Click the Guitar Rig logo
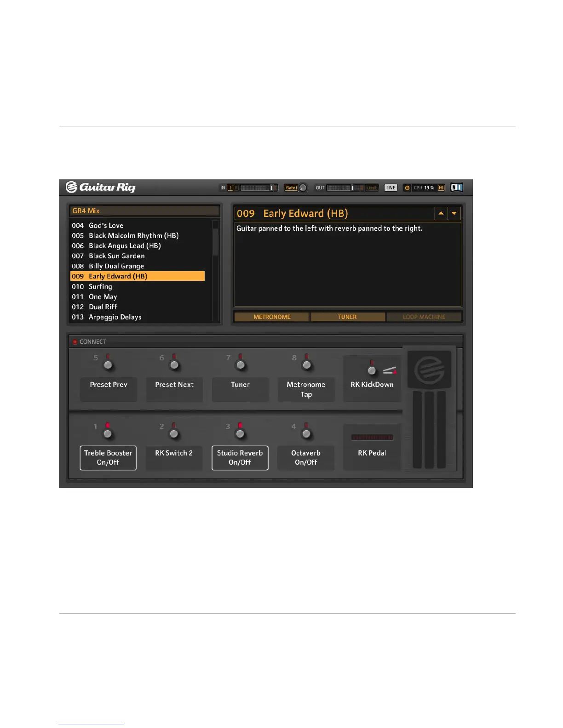 [100, 187]
